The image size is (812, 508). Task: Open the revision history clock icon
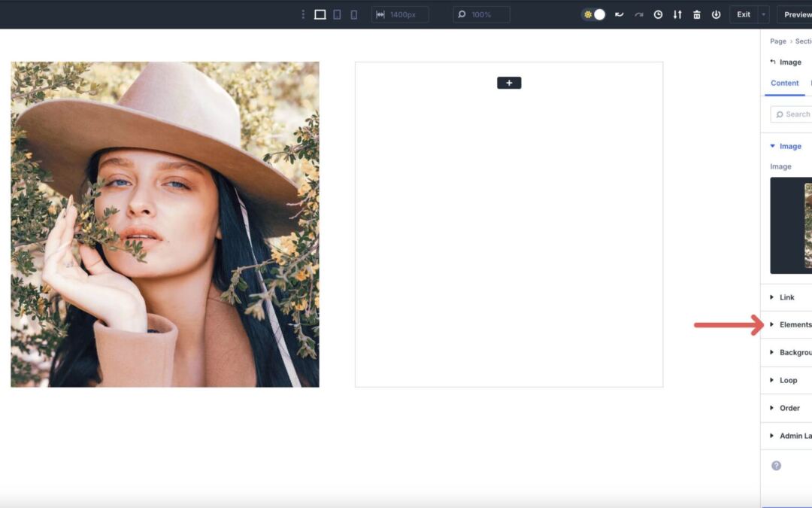click(x=658, y=14)
